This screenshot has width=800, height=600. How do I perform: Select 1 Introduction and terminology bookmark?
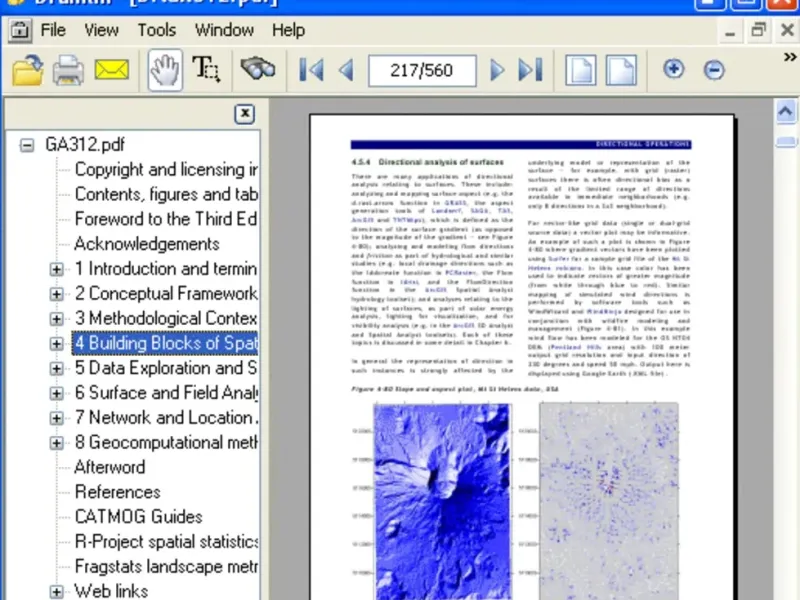point(166,268)
